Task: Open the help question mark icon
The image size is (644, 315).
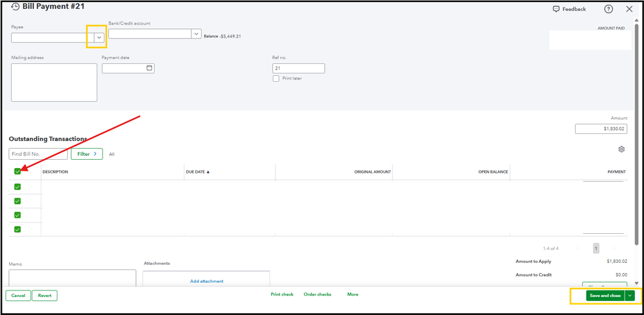Action: 609,9
